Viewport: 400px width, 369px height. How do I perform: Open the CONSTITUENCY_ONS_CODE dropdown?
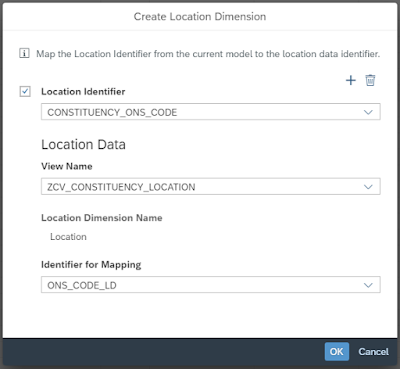pyautogui.click(x=211, y=112)
